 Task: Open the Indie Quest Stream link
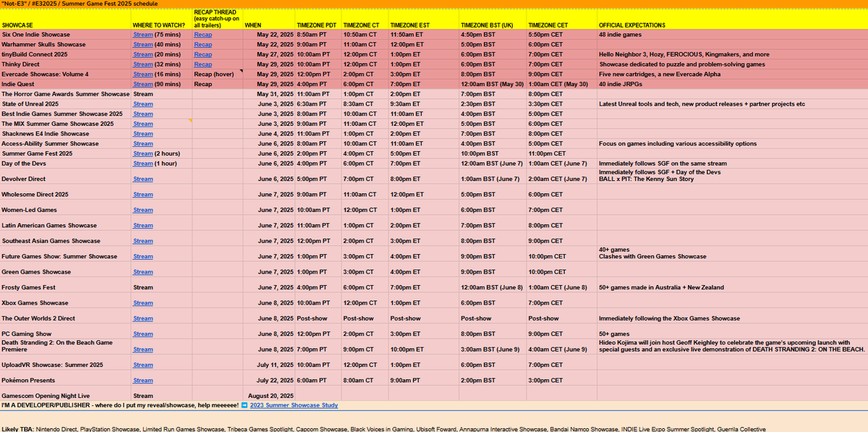(142, 84)
